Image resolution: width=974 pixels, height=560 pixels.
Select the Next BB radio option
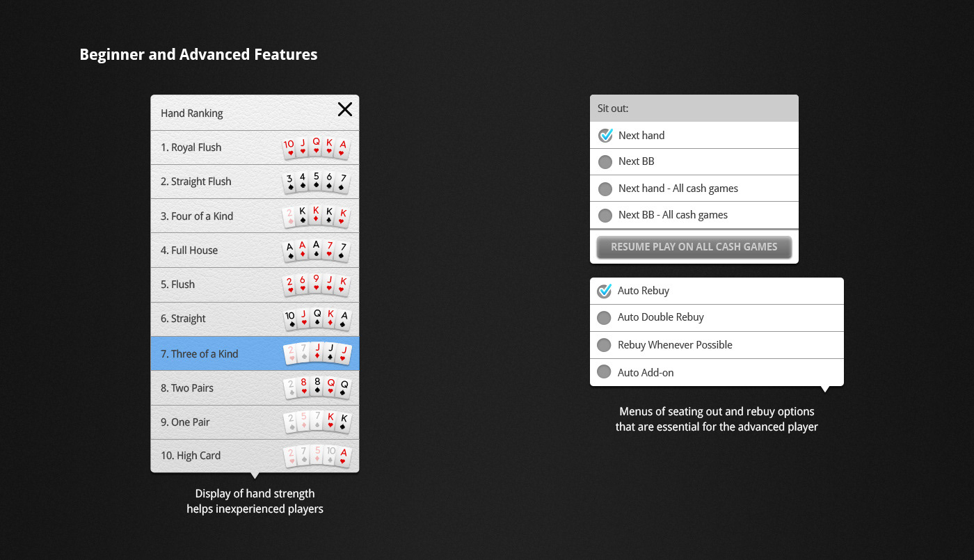(x=605, y=162)
